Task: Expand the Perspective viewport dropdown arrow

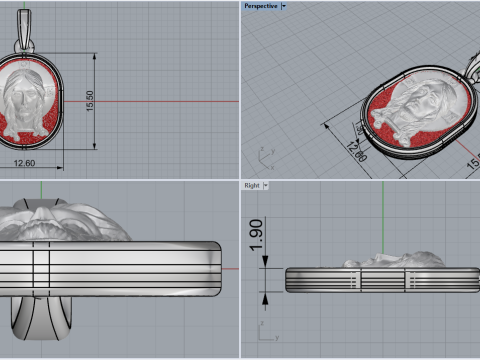Action: pyautogui.click(x=284, y=6)
